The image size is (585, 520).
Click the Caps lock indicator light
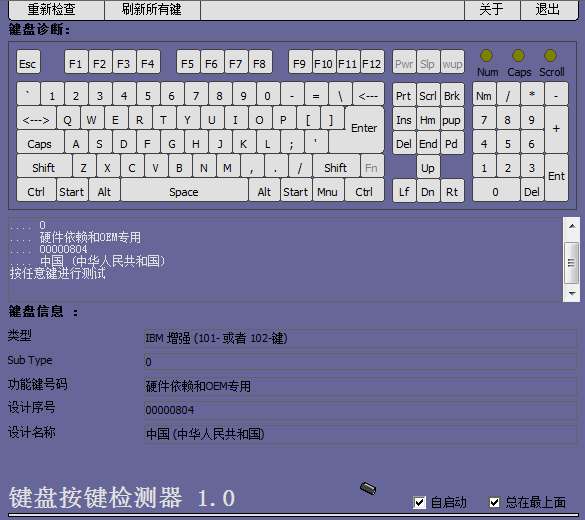(518, 56)
